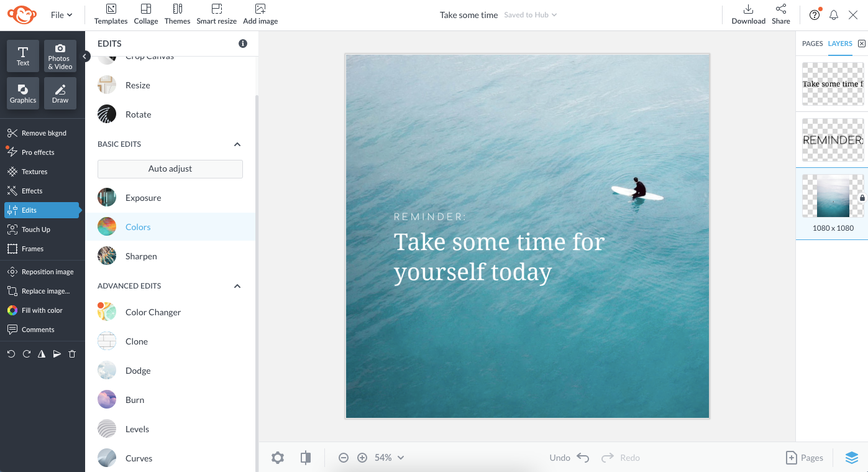
Task: Select the Draw tool
Action: [60, 93]
